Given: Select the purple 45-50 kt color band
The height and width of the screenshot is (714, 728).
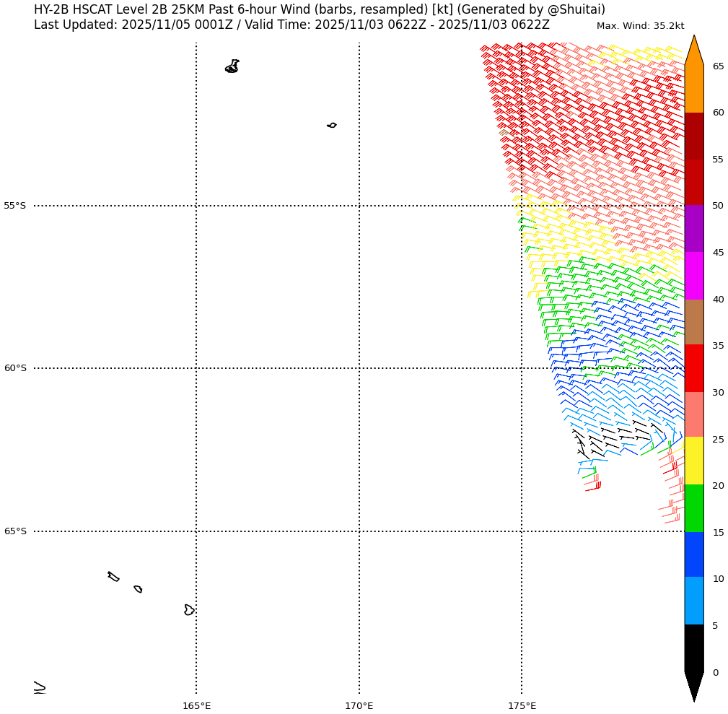Looking at the screenshot, I should point(693,229).
